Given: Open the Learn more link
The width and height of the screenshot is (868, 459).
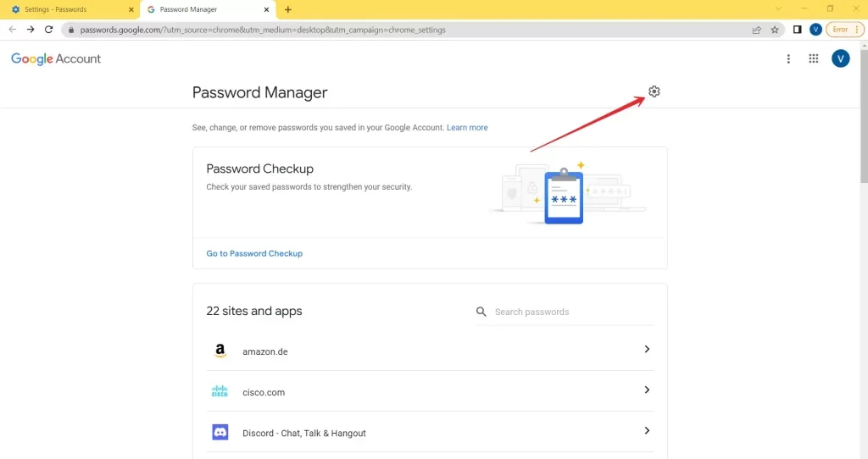Looking at the screenshot, I should tap(467, 127).
